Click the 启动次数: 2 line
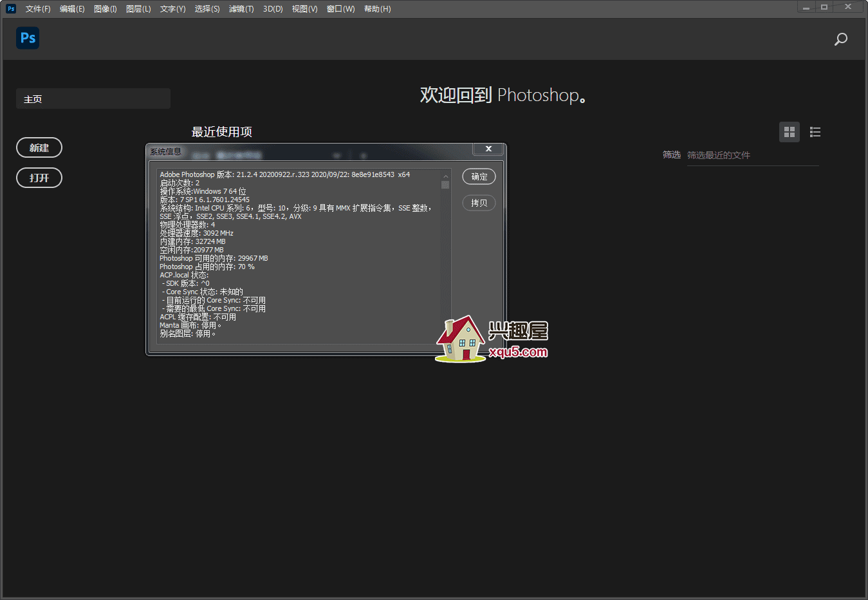868x600 pixels. pos(180,183)
